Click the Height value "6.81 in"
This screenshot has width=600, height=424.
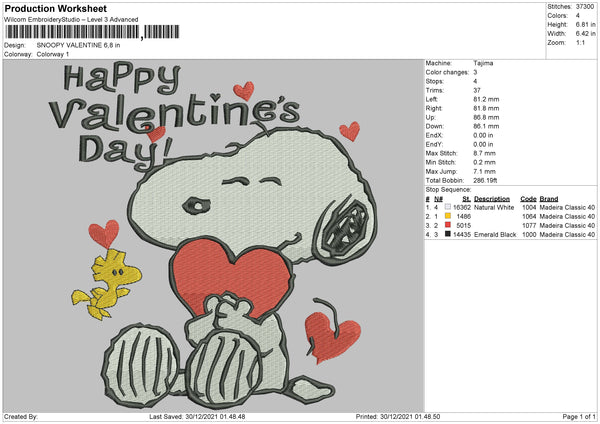[585, 24]
